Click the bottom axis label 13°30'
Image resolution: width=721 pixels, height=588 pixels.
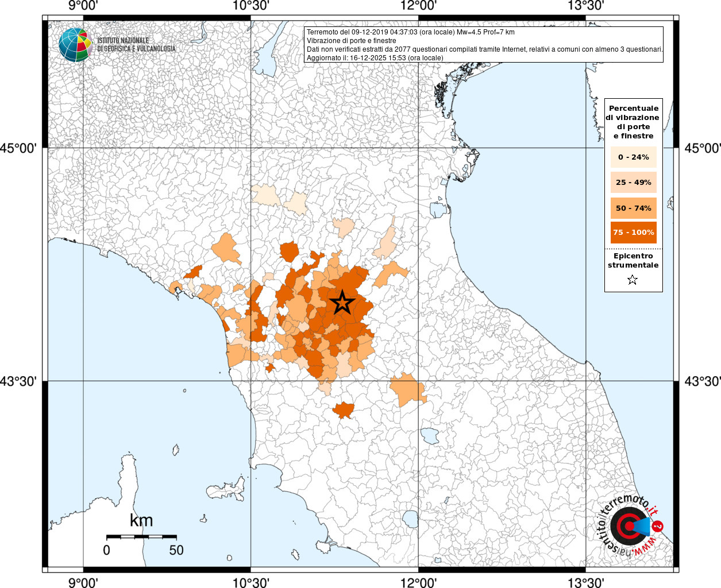(x=586, y=582)
